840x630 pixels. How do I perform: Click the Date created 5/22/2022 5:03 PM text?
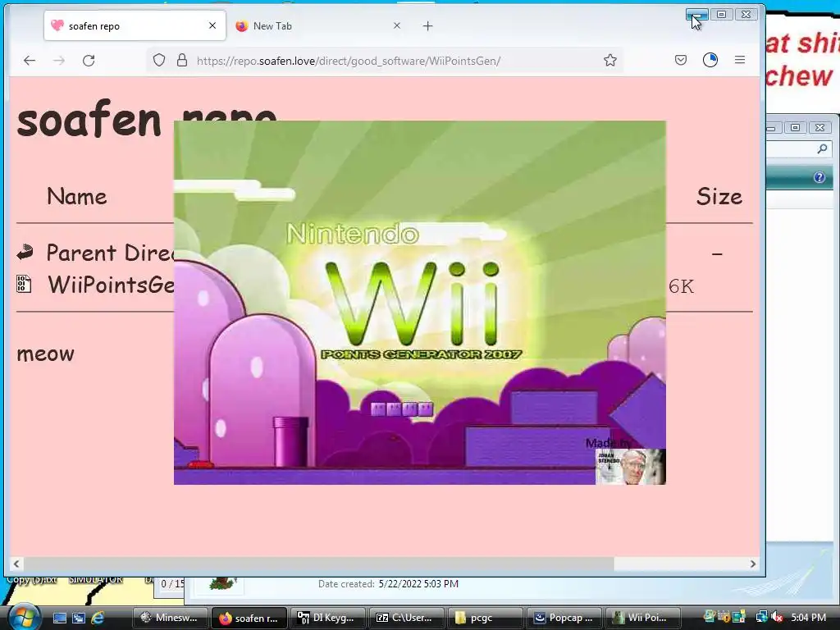(x=388, y=584)
